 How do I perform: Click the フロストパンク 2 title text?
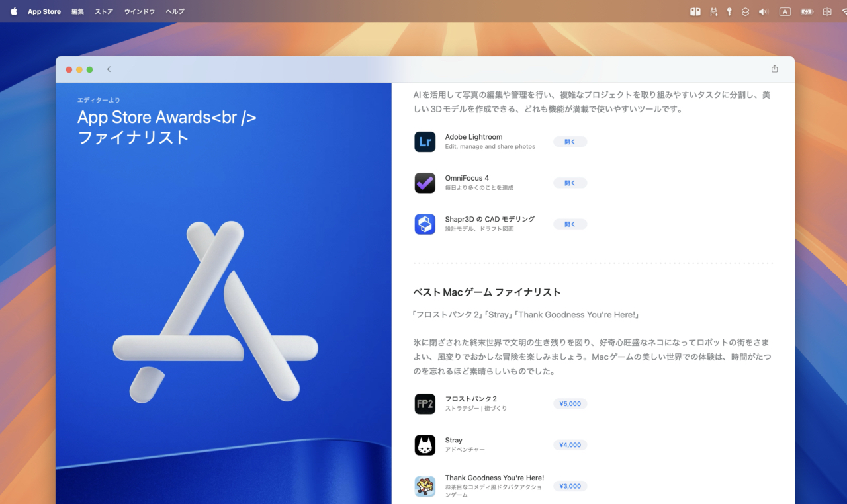pos(471,399)
